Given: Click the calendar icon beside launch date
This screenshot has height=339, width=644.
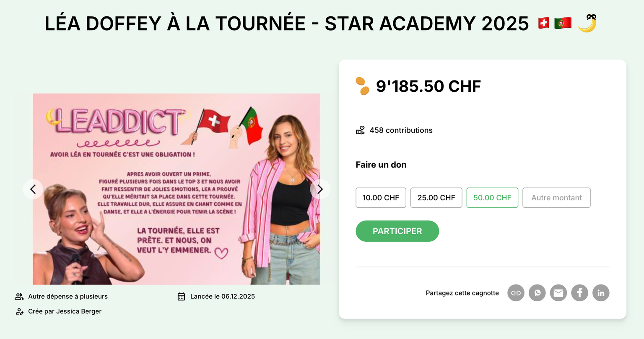Looking at the screenshot, I should 181,297.
